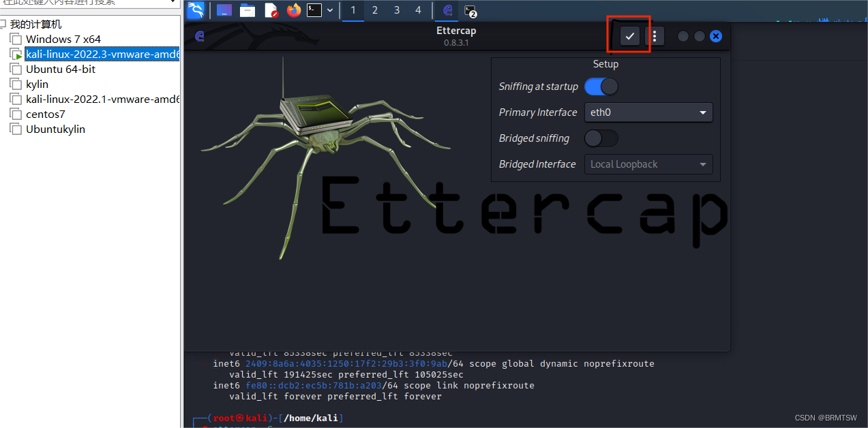Image resolution: width=868 pixels, height=428 pixels.
Task: Click the 'Sniffing at startup' label
Action: coord(538,87)
